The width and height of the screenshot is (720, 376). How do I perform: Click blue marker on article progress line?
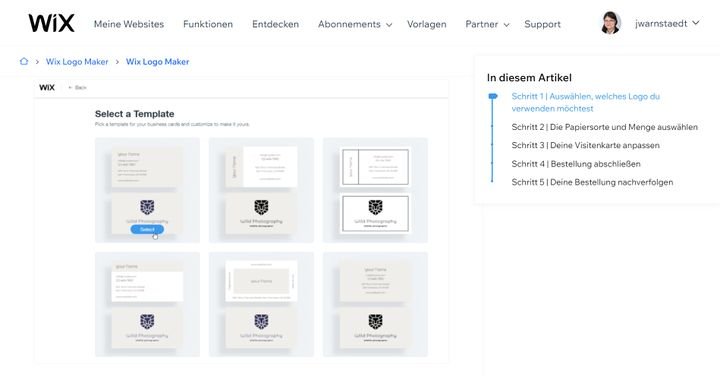(x=493, y=96)
